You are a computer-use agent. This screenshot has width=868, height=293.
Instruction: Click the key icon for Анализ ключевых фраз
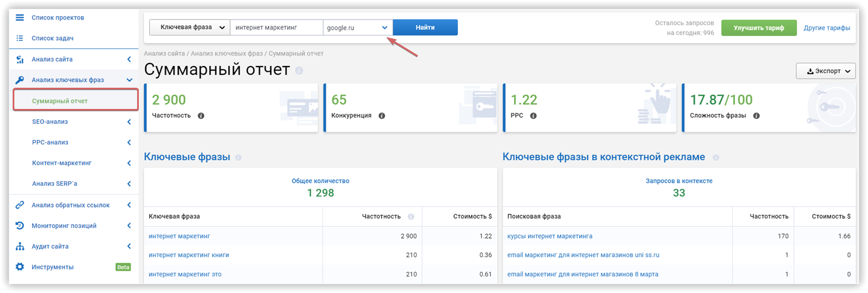[20, 80]
